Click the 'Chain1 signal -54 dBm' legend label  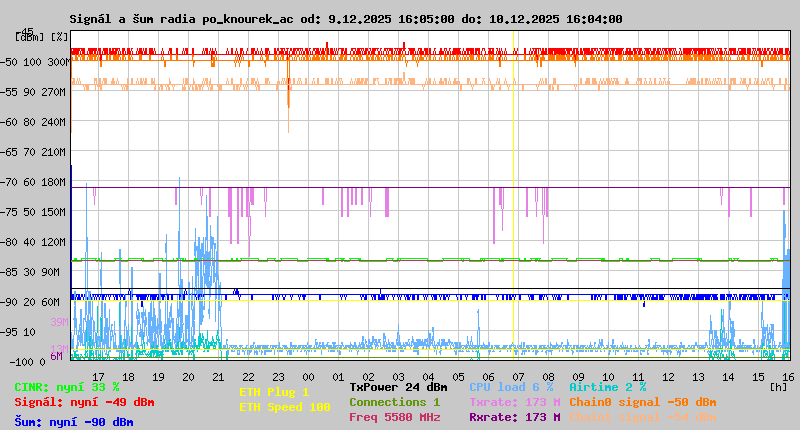tap(642, 417)
